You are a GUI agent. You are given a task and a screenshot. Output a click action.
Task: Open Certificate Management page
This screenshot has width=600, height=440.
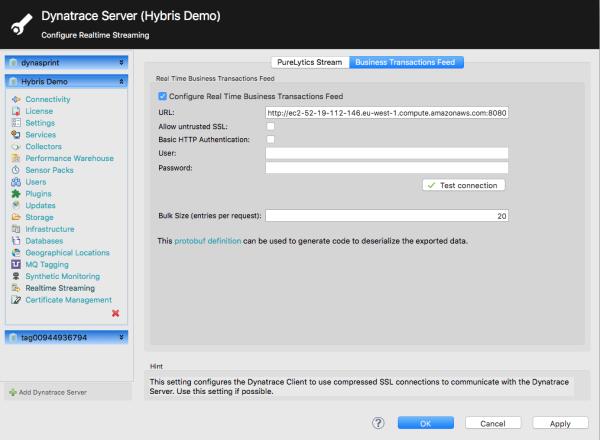pyautogui.click(x=68, y=300)
